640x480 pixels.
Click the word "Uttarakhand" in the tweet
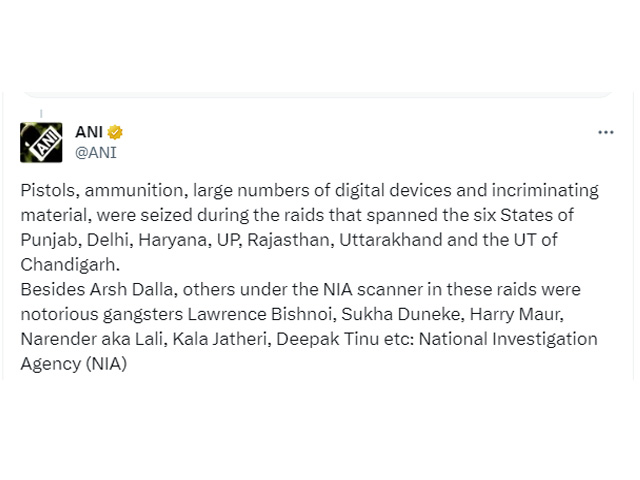pos(421,240)
